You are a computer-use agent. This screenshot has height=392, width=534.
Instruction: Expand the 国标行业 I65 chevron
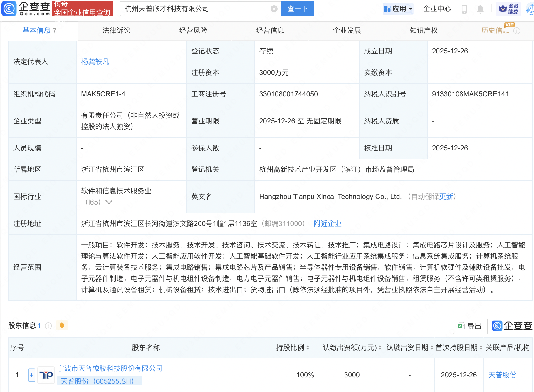[x=109, y=202]
